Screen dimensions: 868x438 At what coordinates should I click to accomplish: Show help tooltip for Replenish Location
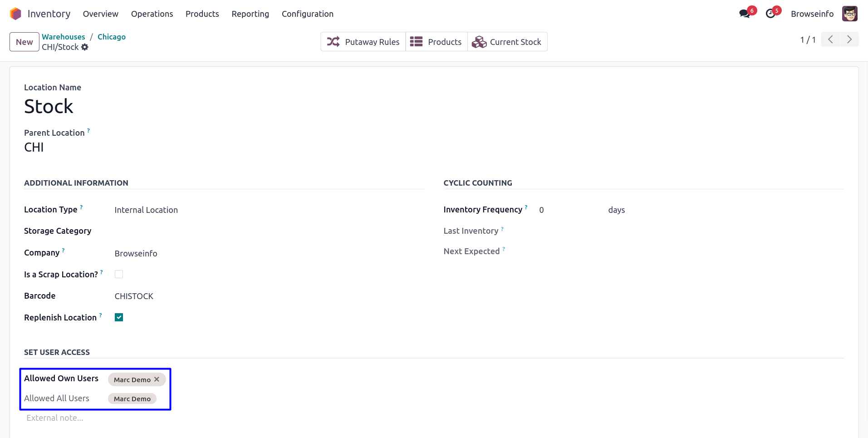click(100, 315)
